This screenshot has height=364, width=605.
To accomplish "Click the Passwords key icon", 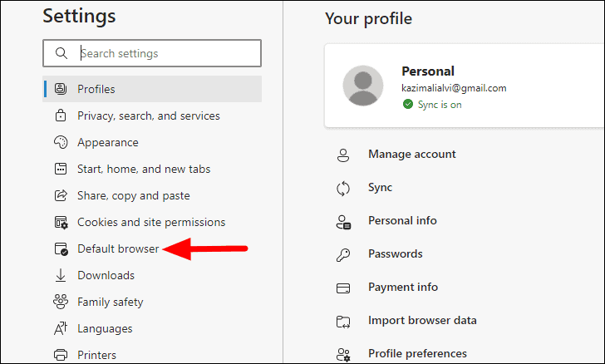I will [343, 255].
